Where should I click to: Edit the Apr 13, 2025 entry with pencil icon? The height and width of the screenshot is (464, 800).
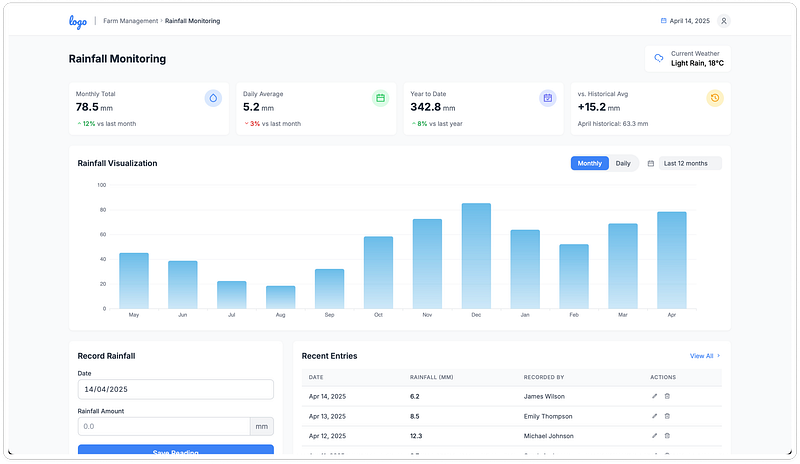click(654, 416)
